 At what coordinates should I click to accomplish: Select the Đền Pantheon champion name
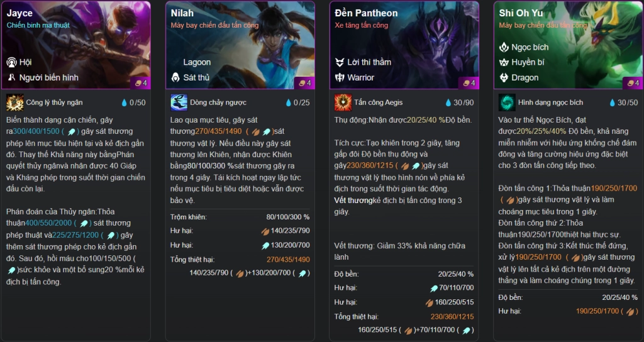[366, 13]
